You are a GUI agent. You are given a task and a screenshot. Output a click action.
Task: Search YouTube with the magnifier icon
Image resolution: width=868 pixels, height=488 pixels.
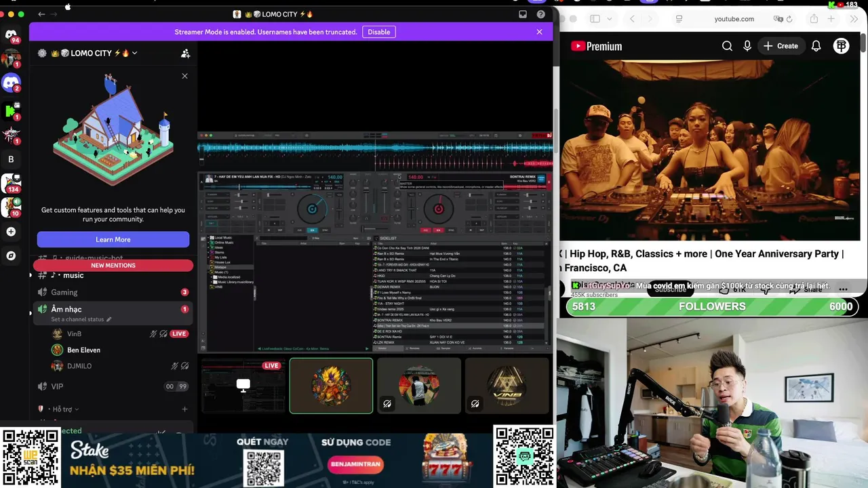coord(727,46)
